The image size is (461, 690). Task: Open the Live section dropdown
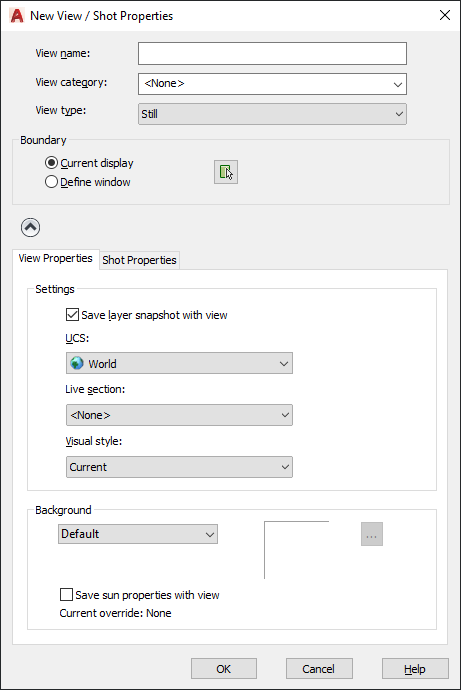tap(179, 415)
